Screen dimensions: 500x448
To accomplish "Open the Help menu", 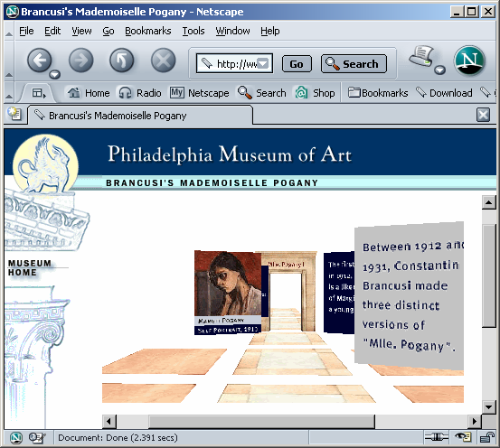I will tap(270, 31).
